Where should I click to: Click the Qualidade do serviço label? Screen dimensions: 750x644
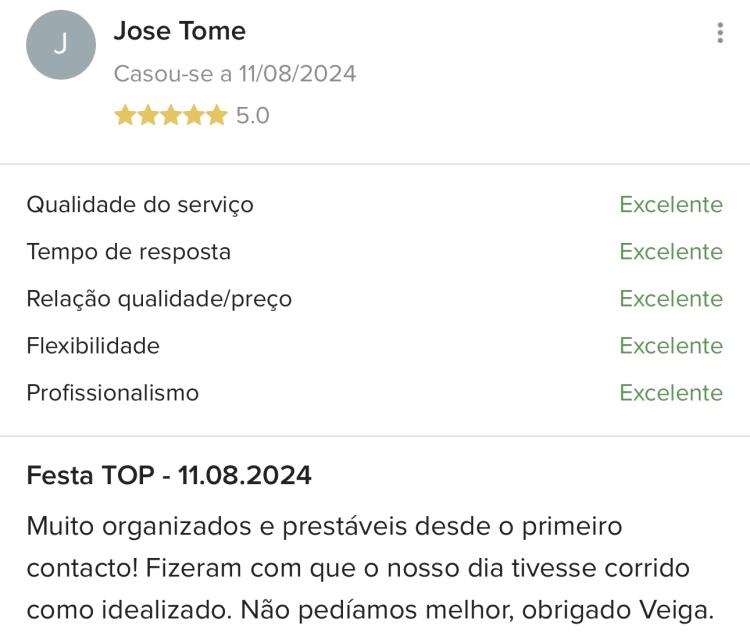[x=140, y=205]
